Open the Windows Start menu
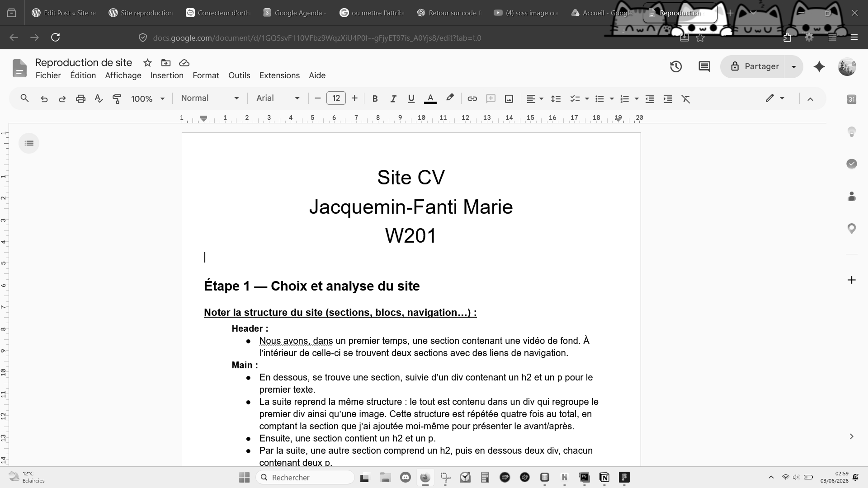Screen dimensions: 868x488 tap(244, 478)
